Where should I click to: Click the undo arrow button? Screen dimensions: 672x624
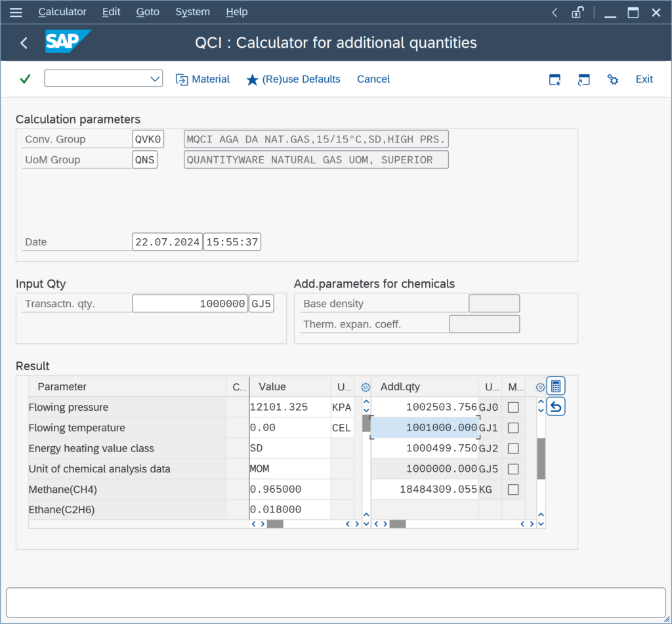556,407
